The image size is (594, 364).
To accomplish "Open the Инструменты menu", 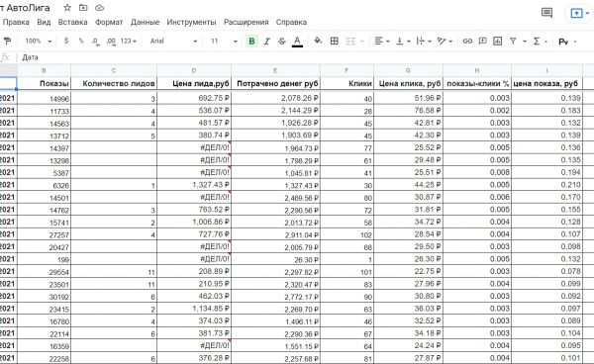I will 191,22.
